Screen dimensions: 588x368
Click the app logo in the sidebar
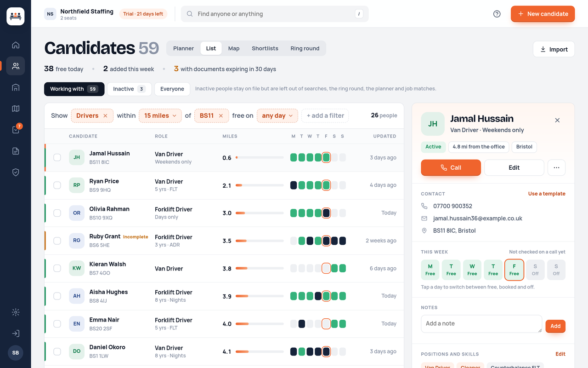(16, 17)
